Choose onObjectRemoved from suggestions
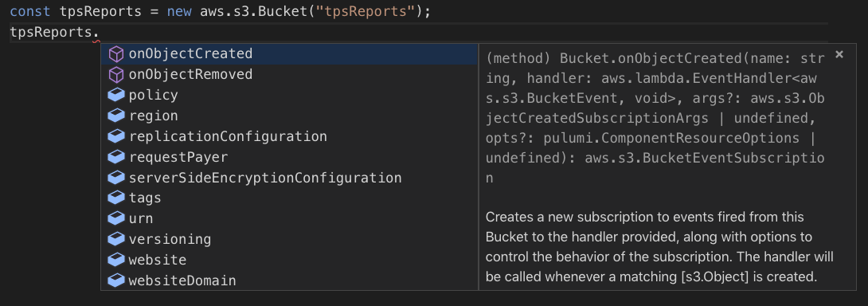The image size is (868, 306). point(289,74)
